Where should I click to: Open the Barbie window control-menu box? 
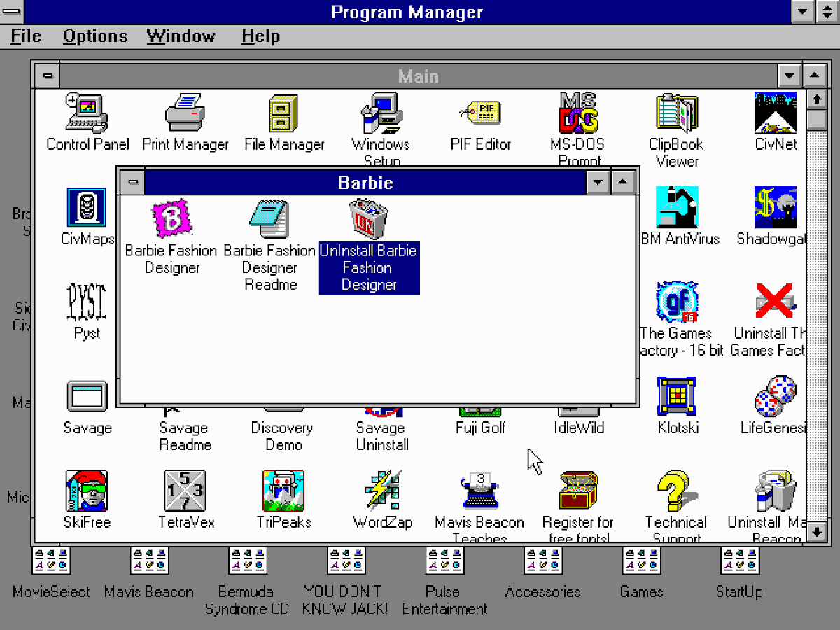(132, 183)
